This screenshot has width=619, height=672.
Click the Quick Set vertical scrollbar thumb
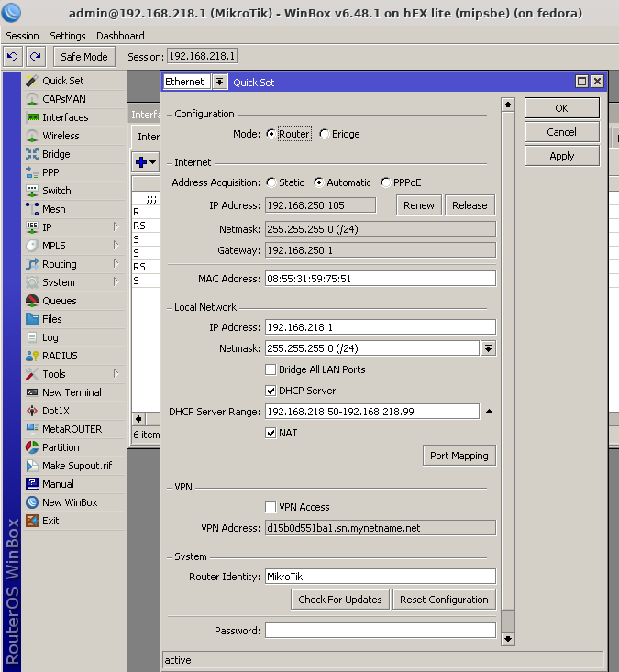(508, 620)
